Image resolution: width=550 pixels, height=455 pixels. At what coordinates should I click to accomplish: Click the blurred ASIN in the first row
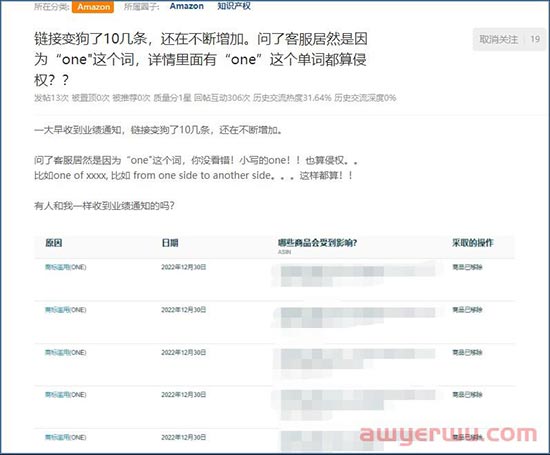point(354,275)
